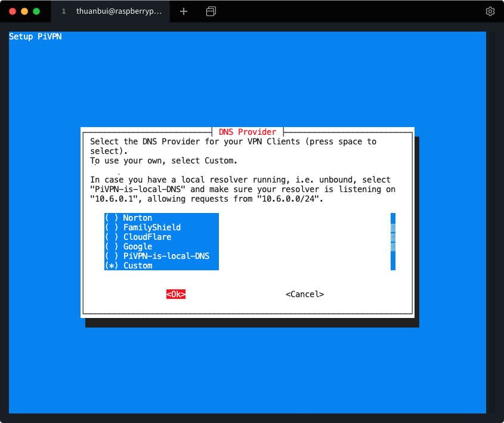This screenshot has width=504, height=423.
Task: Click the DNS provider list scrollbar
Action: tap(393, 242)
